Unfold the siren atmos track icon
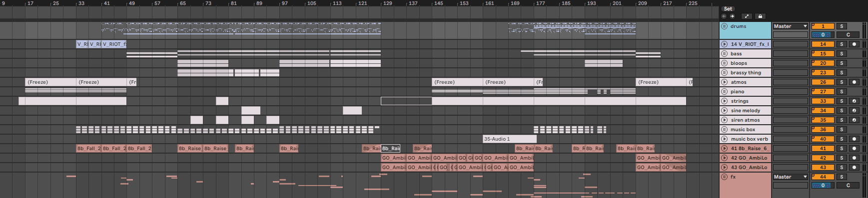The width and height of the screenshot is (868, 198). click(x=724, y=120)
